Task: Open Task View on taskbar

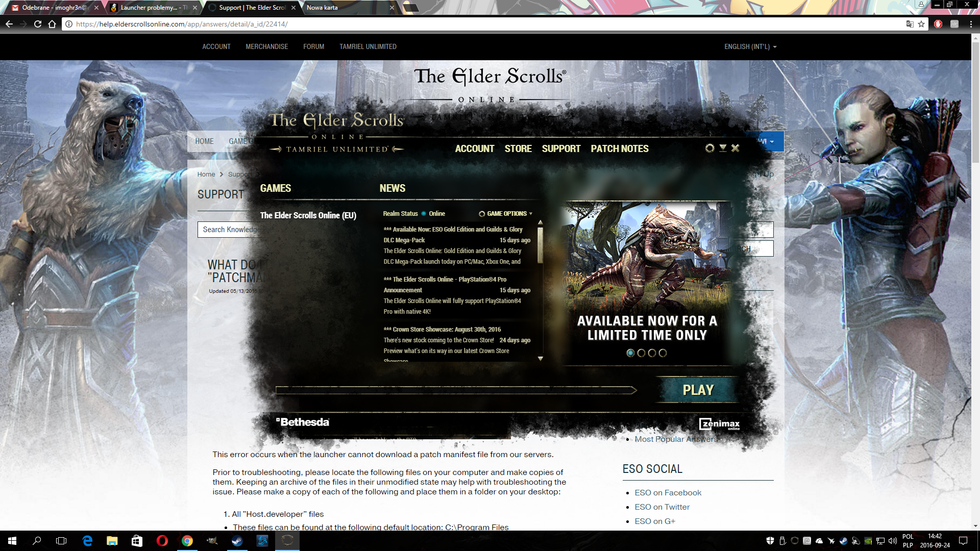Action: (61, 541)
